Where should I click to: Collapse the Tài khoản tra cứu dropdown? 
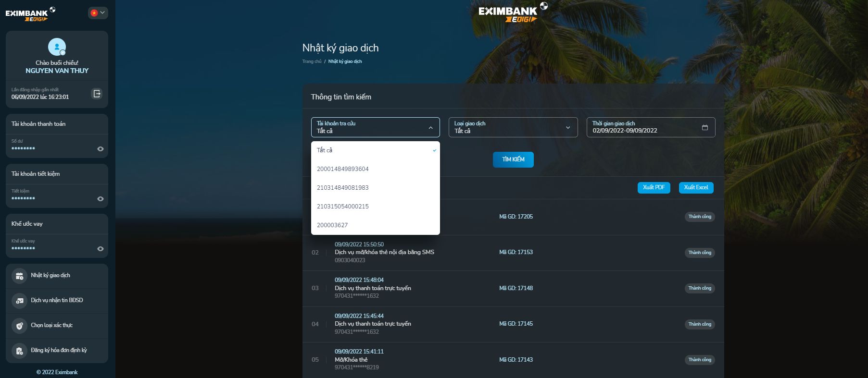click(x=430, y=128)
